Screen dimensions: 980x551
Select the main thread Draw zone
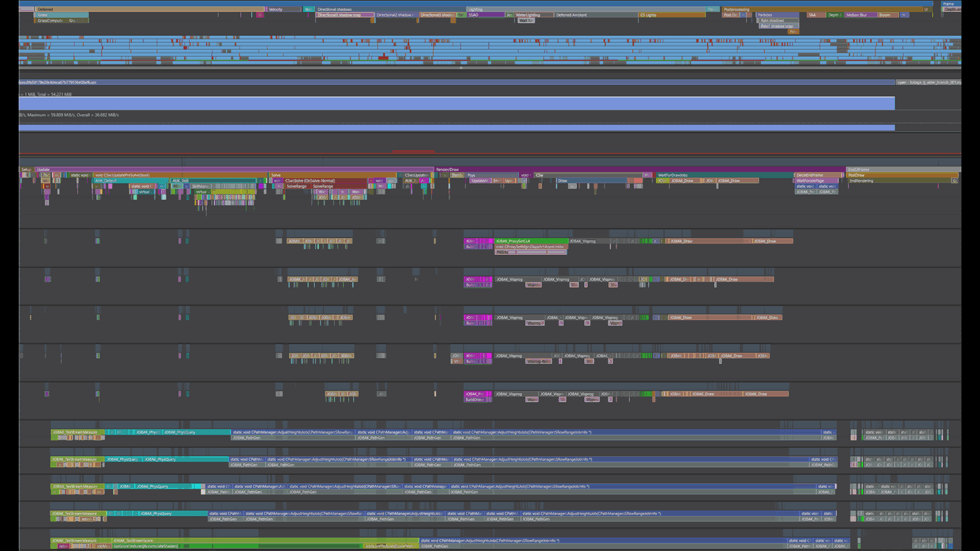(x=591, y=181)
